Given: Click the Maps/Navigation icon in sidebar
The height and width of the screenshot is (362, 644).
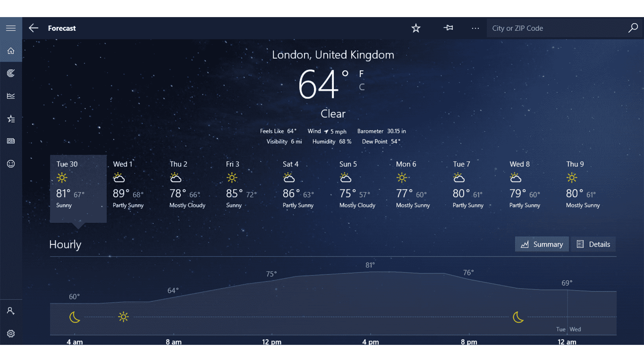Looking at the screenshot, I should click(x=11, y=73).
